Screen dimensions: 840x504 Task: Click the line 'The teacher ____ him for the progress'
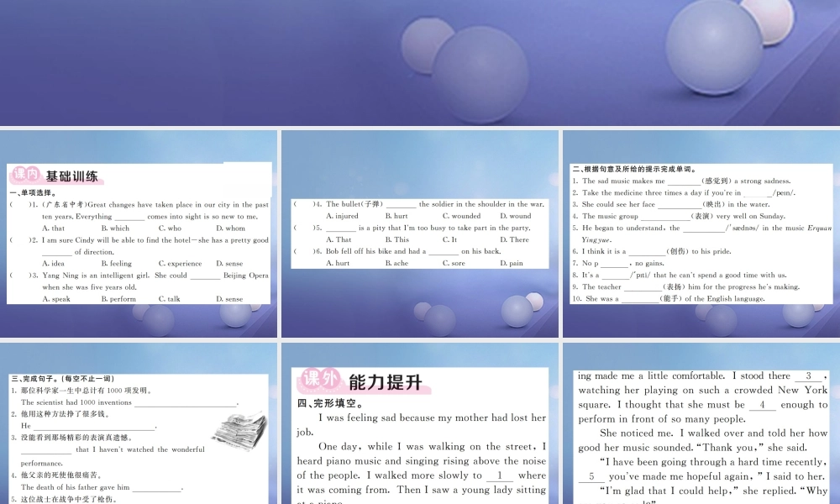pyautogui.click(x=685, y=287)
